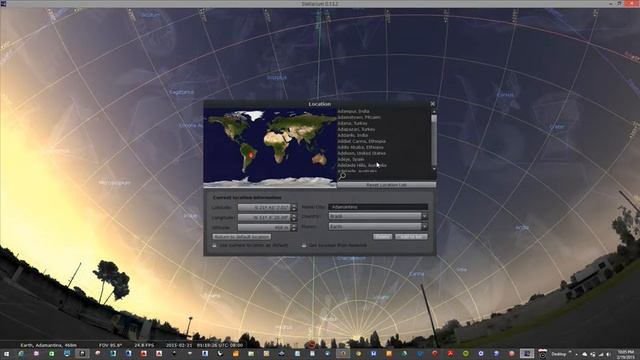Screen dimensions: 640x360
Task: Select Adampur, India in the location list
Action: [x=353, y=111]
